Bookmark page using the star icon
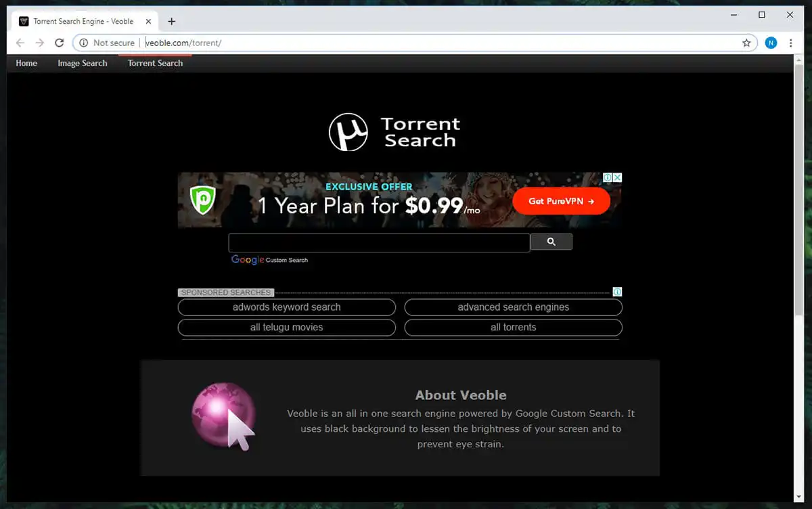Image resolution: width=812 pixels, height=509 pixels. (x=746, y=43)
